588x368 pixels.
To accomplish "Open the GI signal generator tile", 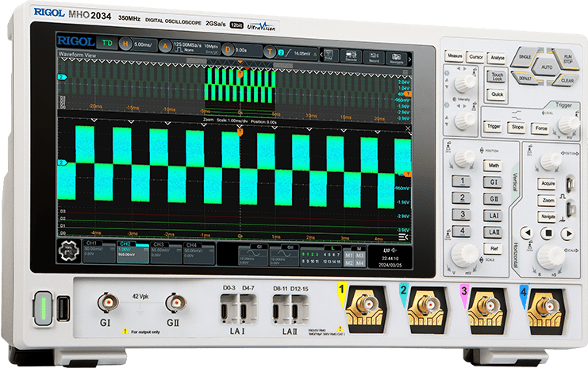I will pos(253,255).
